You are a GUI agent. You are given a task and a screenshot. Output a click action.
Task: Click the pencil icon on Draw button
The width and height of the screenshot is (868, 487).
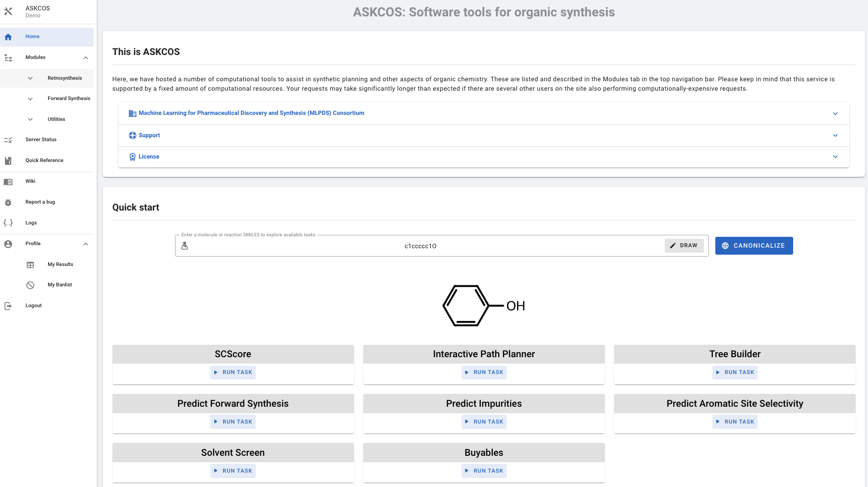click(x=673, y=246)
